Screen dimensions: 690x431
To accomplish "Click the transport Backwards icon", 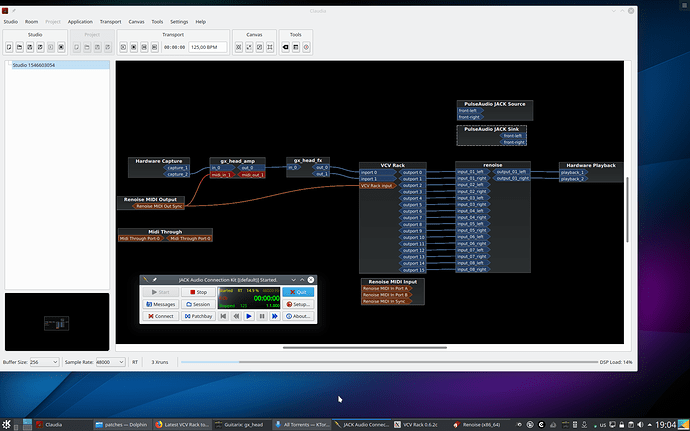I will 144,47.
